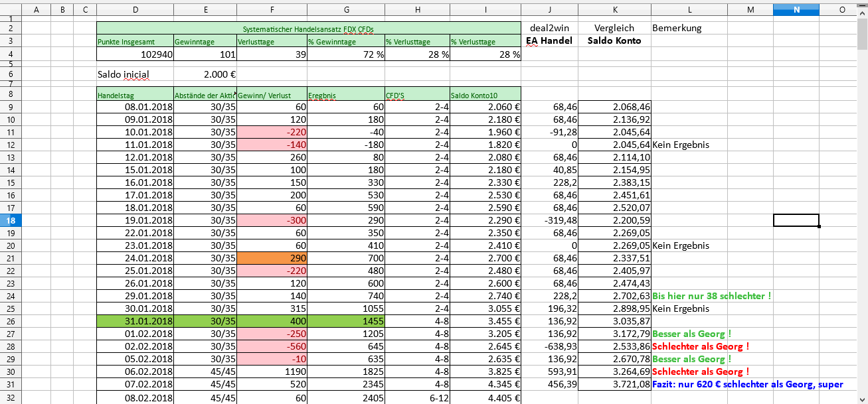Click the select-all corner box
Image resolution: width=868 pixels, height=404 pixels.
[11, 9]
